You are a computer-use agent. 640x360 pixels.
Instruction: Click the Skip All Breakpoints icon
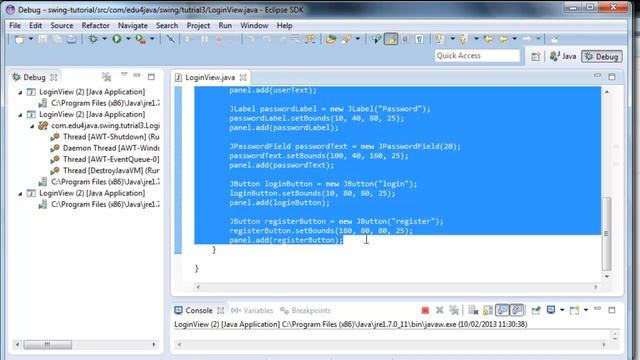(x=171, y=39)
